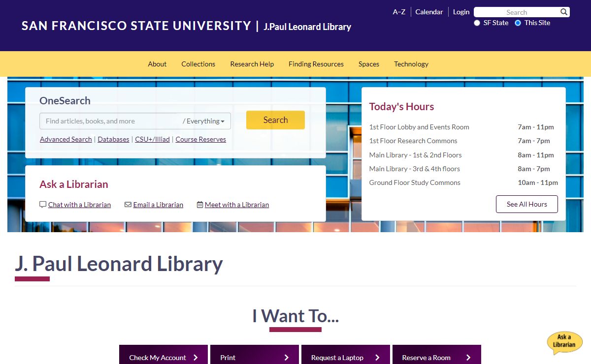Click the 1st Floor Lobby and Events Room row

pos(463,127)
